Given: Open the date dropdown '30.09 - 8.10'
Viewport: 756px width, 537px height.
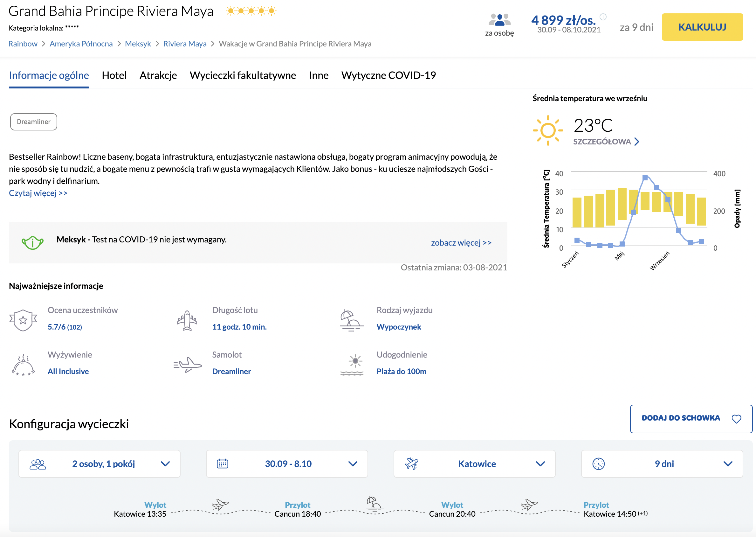Looking at the screenshot, I should pyautogui.click(x=287, y=464).
